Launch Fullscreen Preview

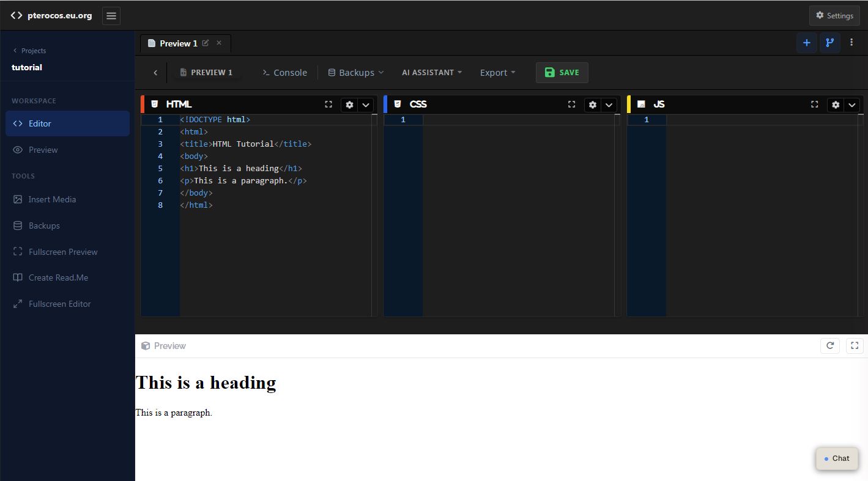pos(67,252)
